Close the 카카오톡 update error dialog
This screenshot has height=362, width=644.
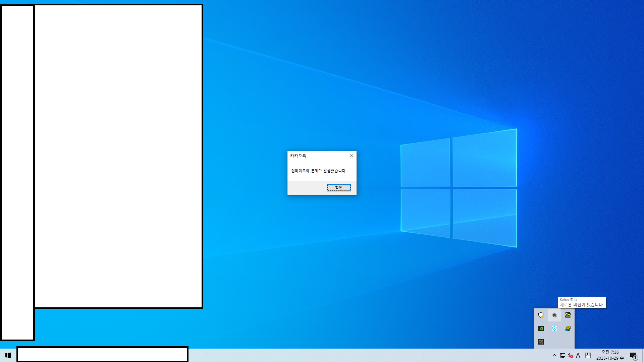[351, 156]
